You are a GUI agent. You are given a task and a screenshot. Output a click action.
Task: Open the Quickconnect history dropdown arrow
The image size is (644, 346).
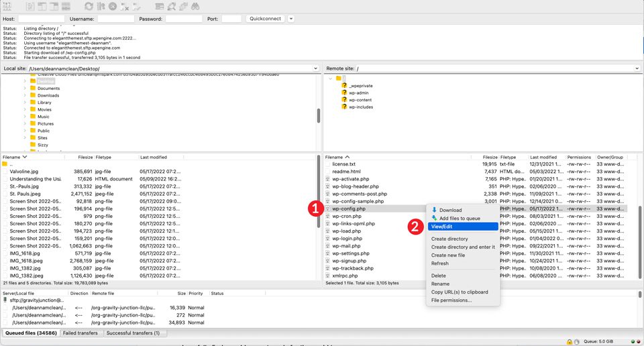point(290,19)
